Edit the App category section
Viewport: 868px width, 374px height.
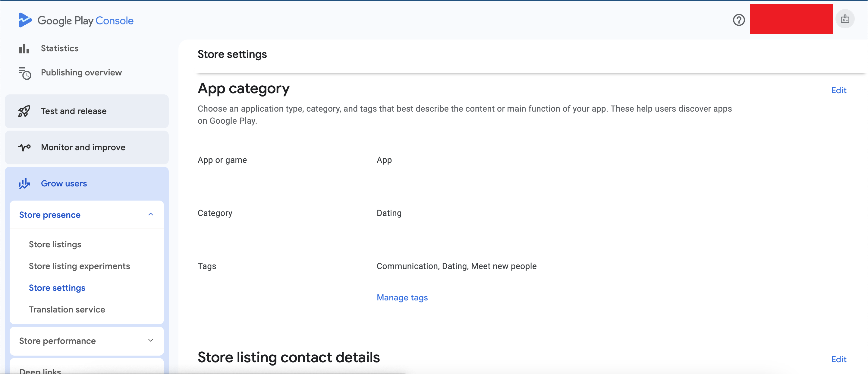[x=838, y=90]
